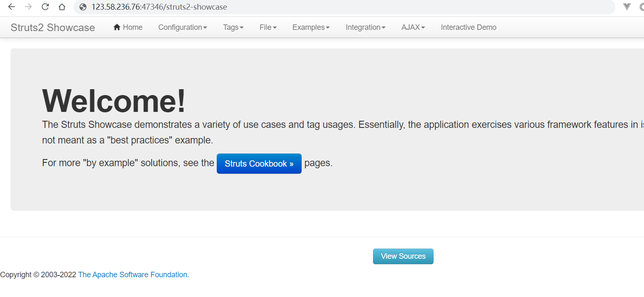Click the address bar URL field
644x297 pixels.
[344, 7]
